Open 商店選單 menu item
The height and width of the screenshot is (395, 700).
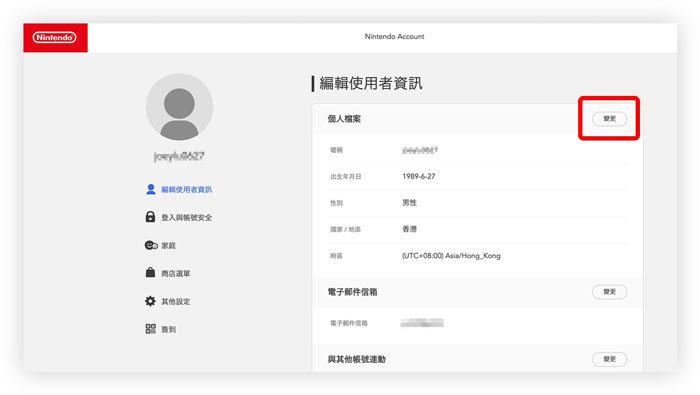pyautogui.click(x=176, y=274)
